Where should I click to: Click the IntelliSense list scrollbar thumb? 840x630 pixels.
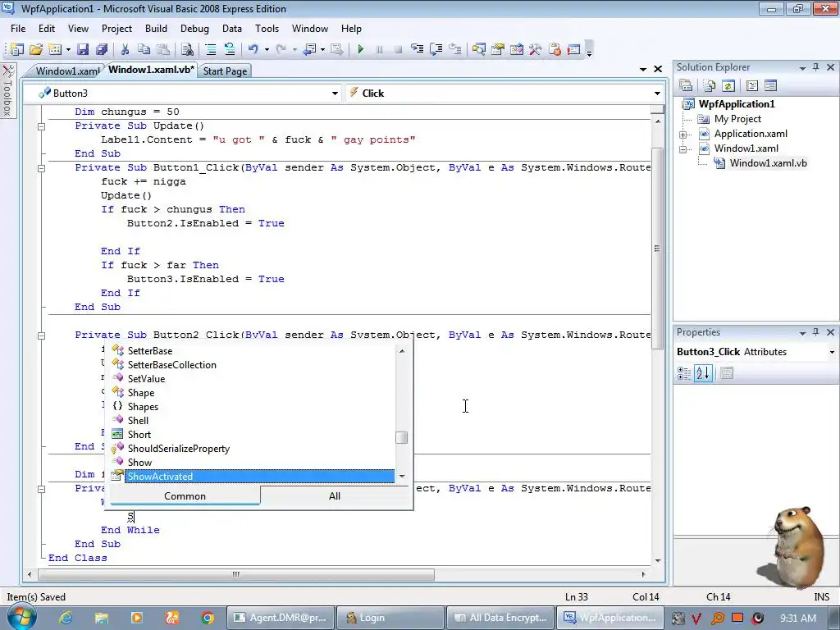pyautogui.click(x=402, y=438)
